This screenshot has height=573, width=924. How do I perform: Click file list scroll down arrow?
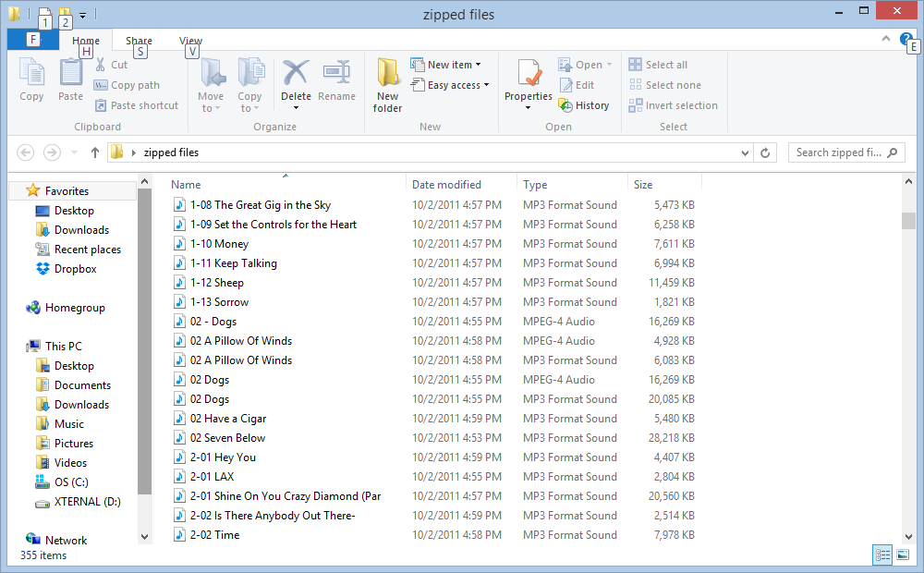tap(908, 536)
